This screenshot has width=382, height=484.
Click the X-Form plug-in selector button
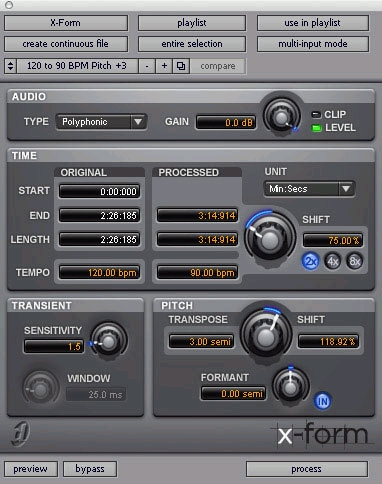pyautogui.click(x=66, y=23)
